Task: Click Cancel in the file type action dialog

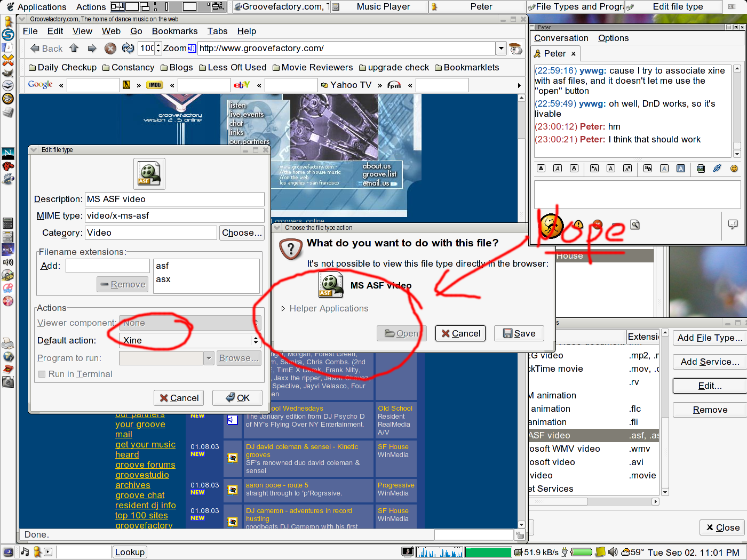Action: [460, 333]
